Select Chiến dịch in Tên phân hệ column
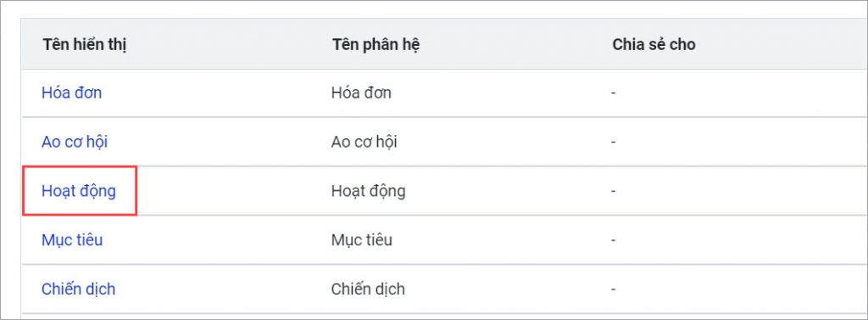This screenshot has width=868, height=320. 368,289
